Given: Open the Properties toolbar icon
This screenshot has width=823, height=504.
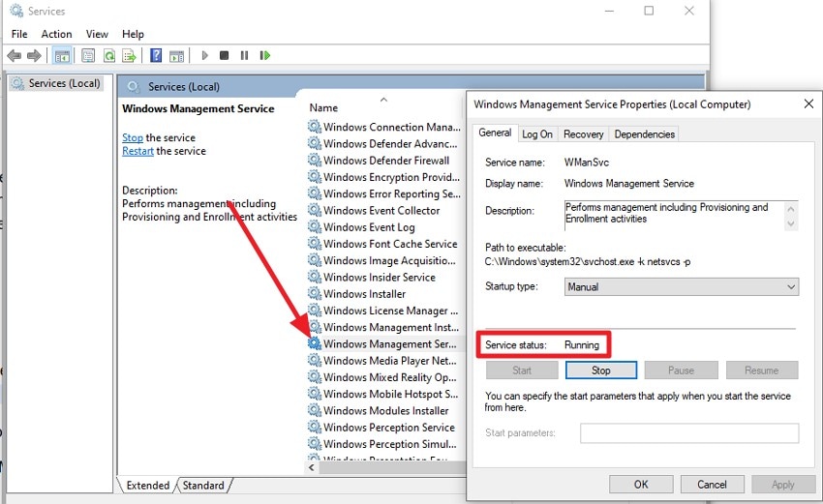Looking at the screenshot, I should point(88,55).
